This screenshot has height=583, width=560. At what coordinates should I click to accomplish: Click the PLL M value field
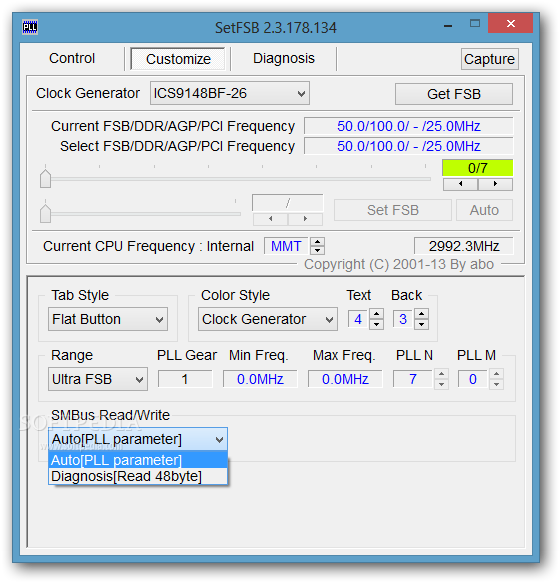(473, 379)
